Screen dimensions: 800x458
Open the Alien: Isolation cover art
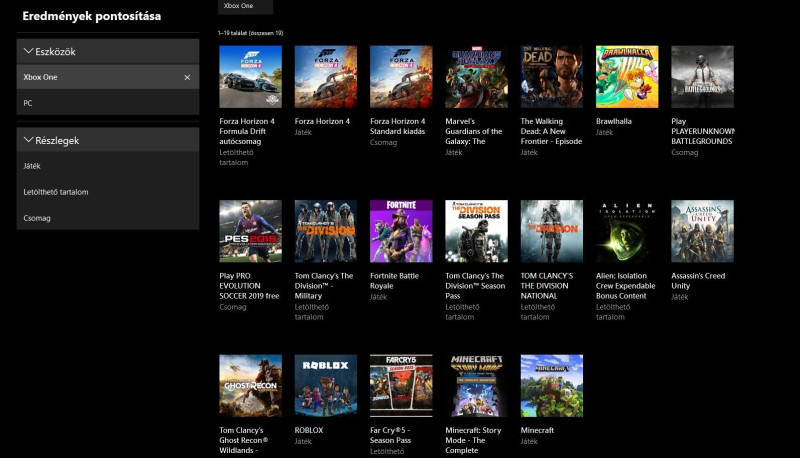[x=627, y=231]
